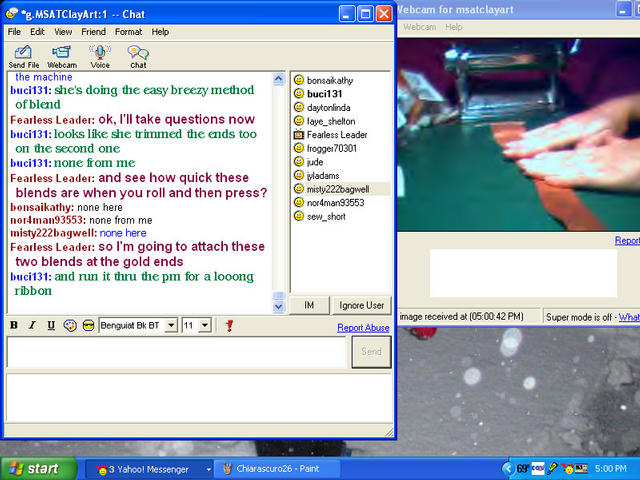Click the 5:00 PM system clock
Viewport: 640px width, 480px height.
click(611, 469)
